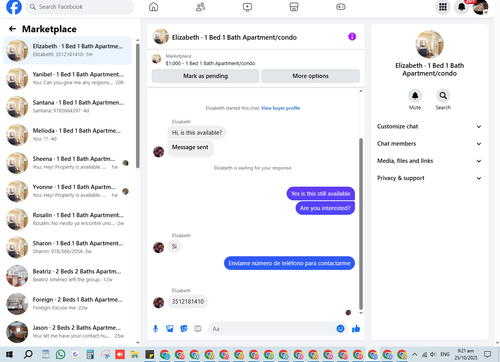Open the Yvonne conversation

tap(67, 191)
